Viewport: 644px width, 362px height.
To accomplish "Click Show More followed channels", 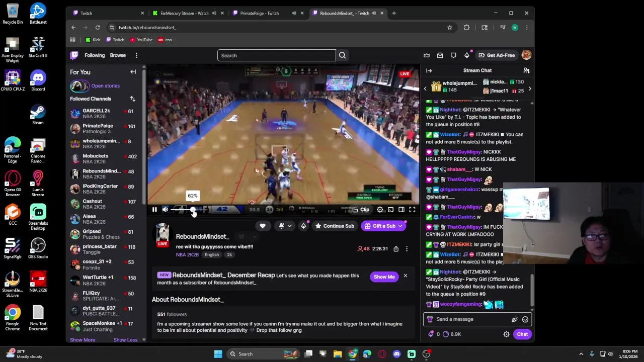I will (x=83, y=340).
